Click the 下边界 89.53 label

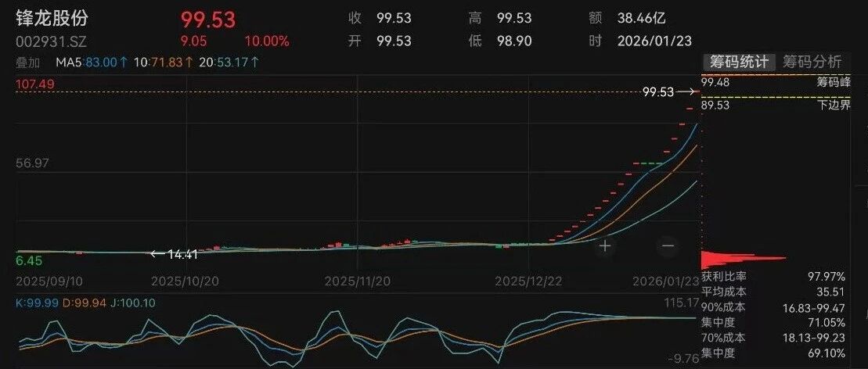pyautogui.click(x=776, y=105)
